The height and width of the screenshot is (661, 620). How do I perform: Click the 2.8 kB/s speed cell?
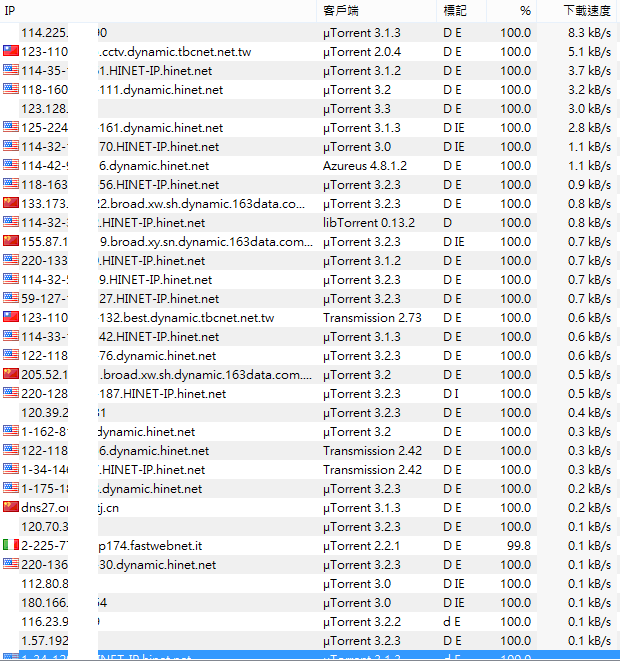pyautogui.click(x=589, y=128)
